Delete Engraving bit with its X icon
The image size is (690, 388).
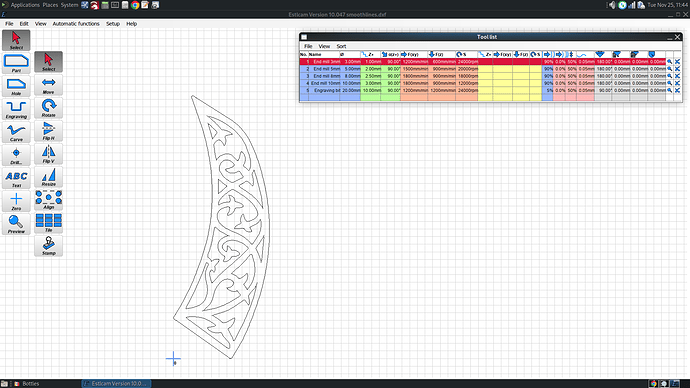677,90
